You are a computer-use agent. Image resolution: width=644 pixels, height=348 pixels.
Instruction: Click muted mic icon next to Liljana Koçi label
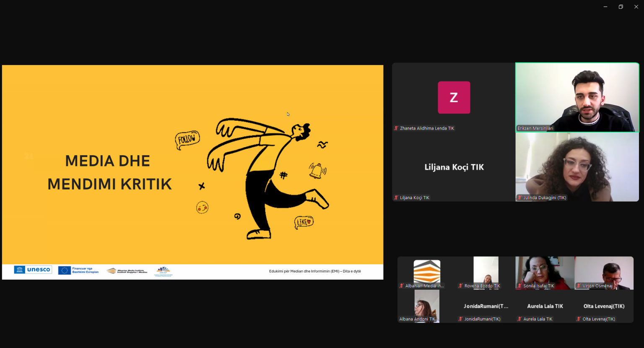tap(396, 197)
